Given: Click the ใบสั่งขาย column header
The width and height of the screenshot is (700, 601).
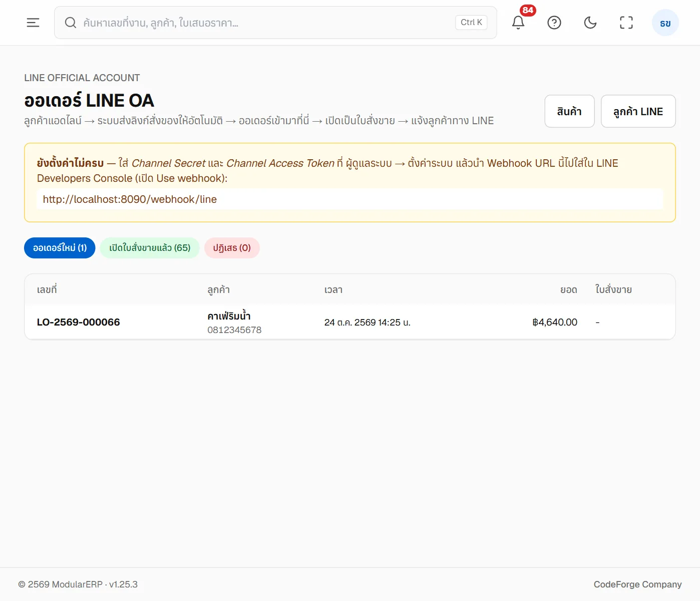Looking at the screenshot, I should pyautogui.click(x=613, y=289).
